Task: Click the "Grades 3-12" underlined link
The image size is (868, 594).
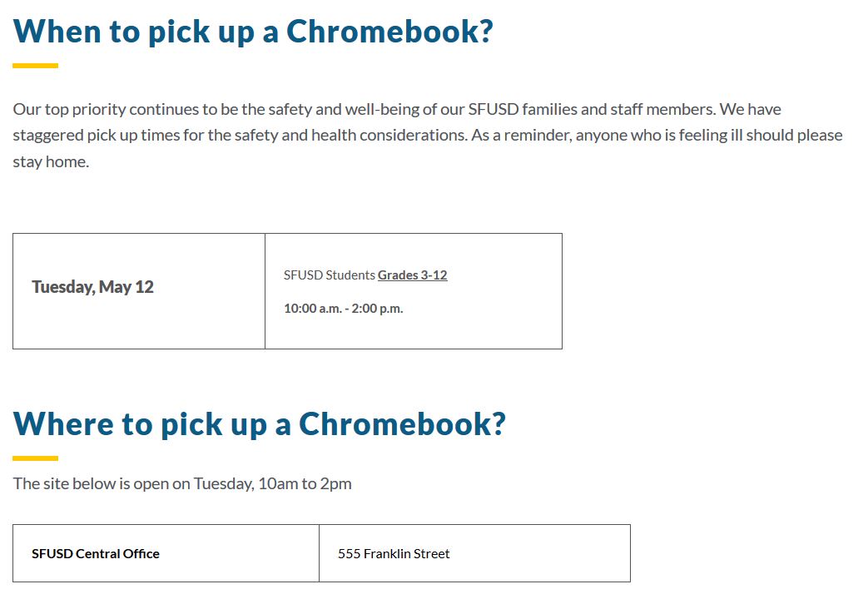Action: coord(412,275)
